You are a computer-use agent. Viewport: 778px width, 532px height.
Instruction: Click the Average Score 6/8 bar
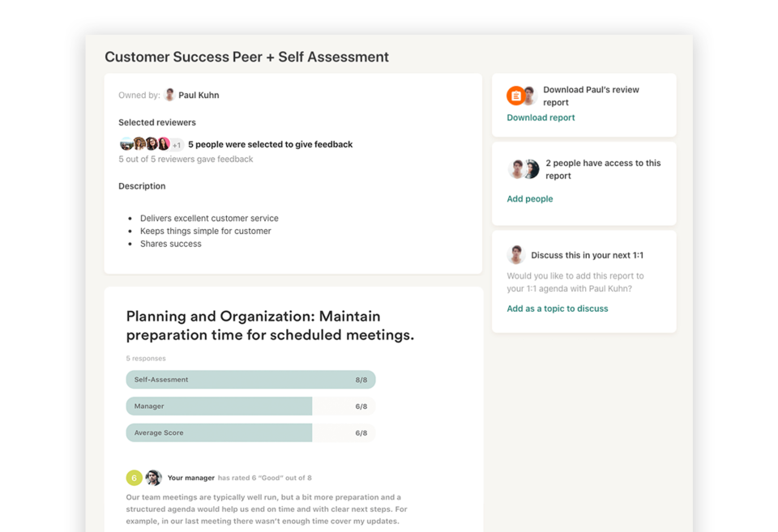(250, 432)
